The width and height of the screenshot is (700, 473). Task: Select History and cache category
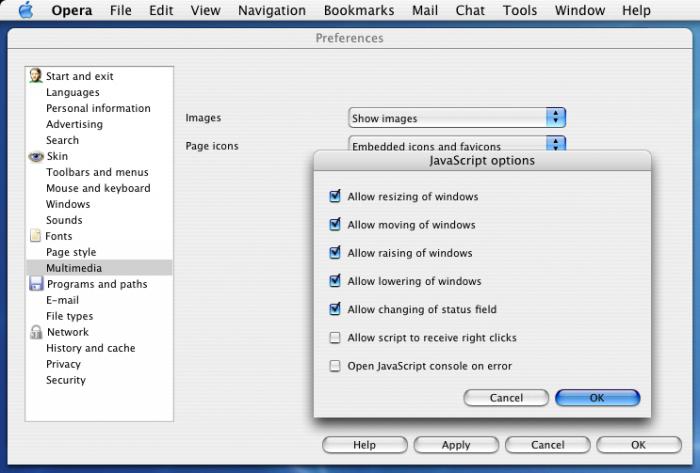pyautogui.click(x=91, y=348)
